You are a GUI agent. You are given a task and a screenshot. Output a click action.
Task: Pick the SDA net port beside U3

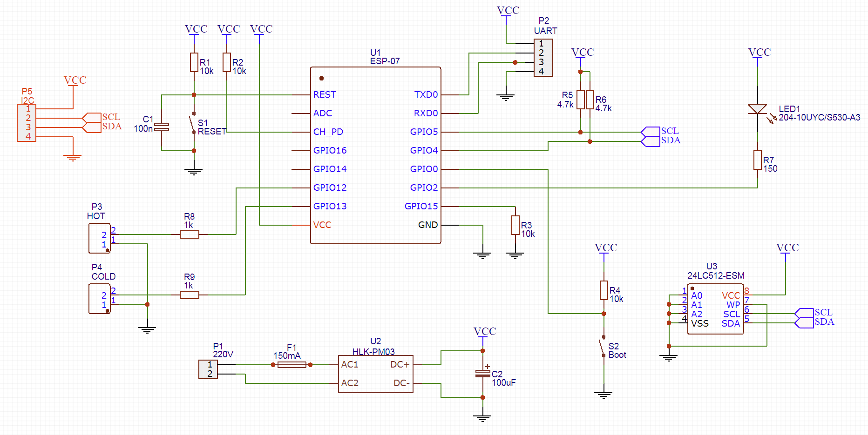pos(805,322)
